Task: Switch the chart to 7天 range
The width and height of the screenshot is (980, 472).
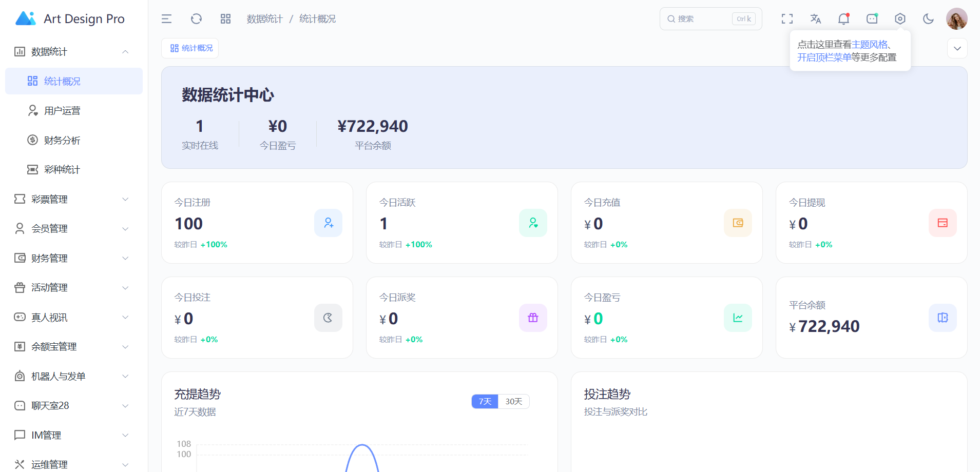Action: (x=485, y=401)
